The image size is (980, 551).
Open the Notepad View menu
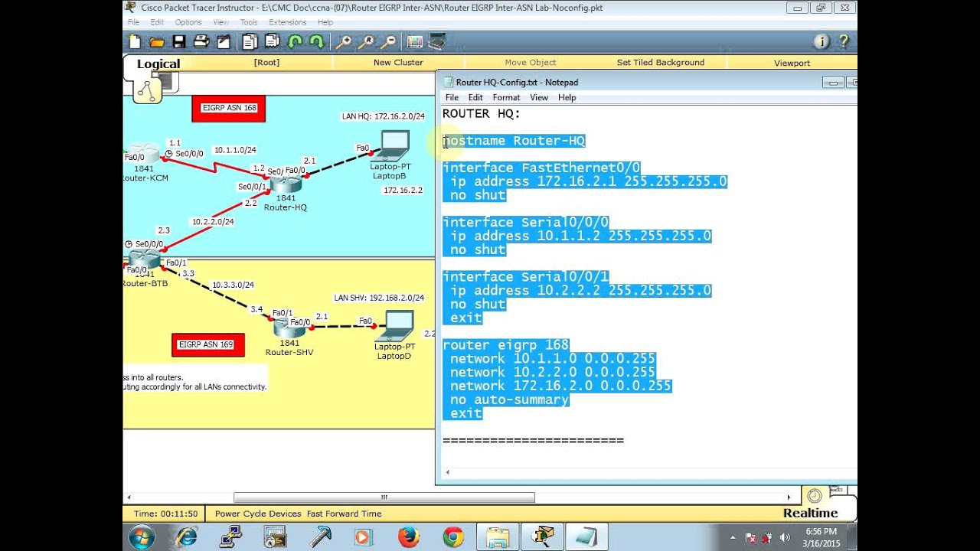(x=539, y=97)
